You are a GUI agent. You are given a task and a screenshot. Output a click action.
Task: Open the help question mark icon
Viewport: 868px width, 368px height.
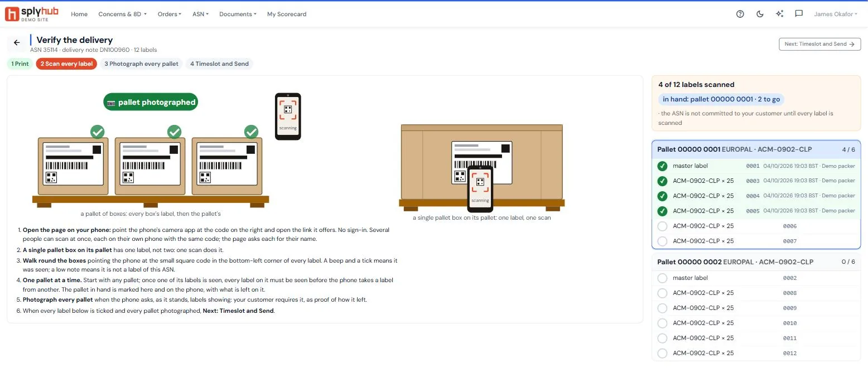click(740, 14)
